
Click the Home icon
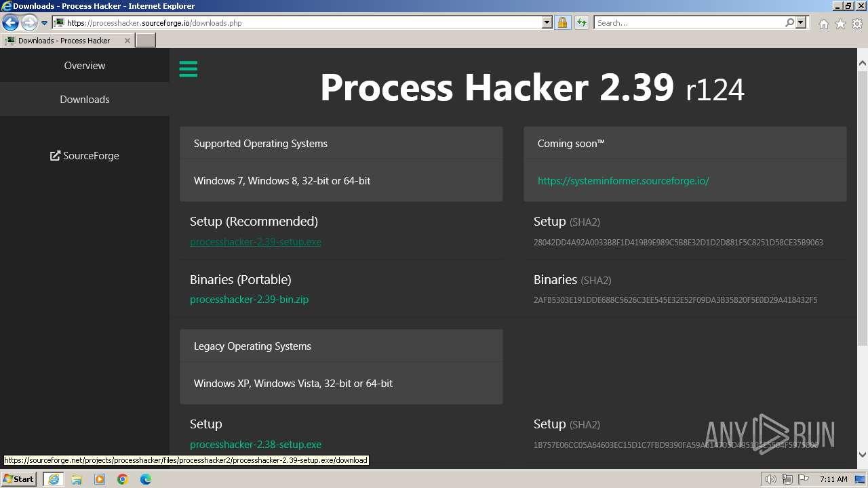tap(823, 24)
